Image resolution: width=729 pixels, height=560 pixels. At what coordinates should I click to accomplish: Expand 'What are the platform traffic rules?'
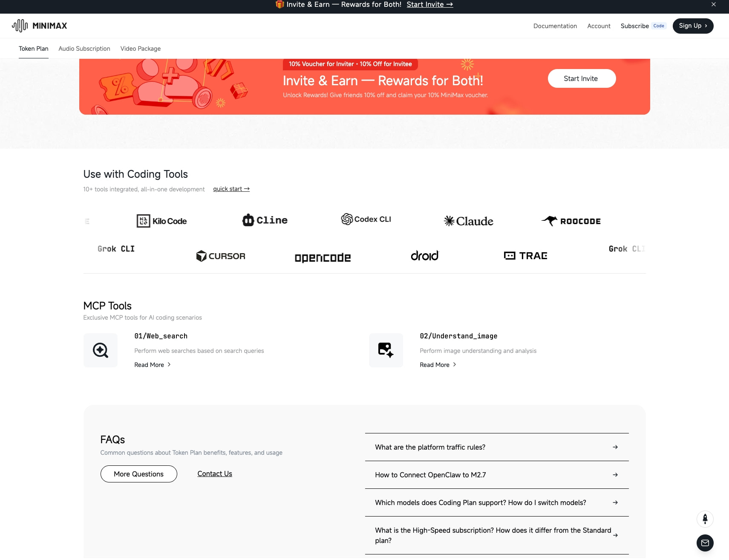pos(497,447)
